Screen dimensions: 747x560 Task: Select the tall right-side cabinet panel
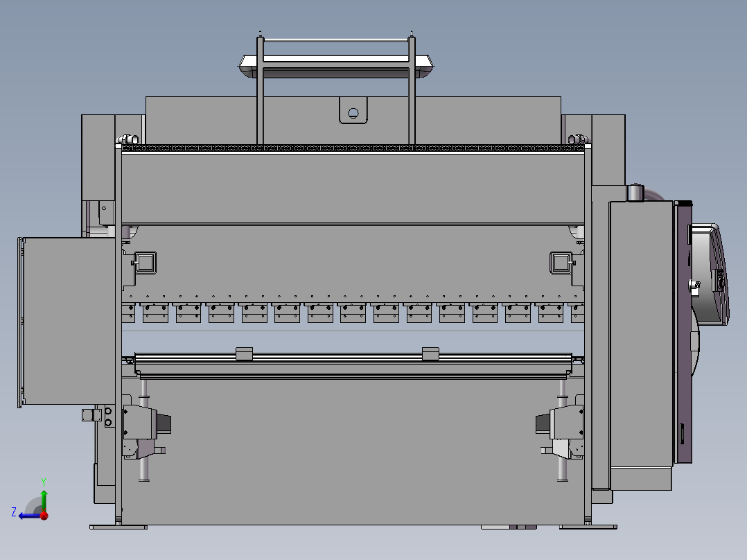tap(641, 333)
